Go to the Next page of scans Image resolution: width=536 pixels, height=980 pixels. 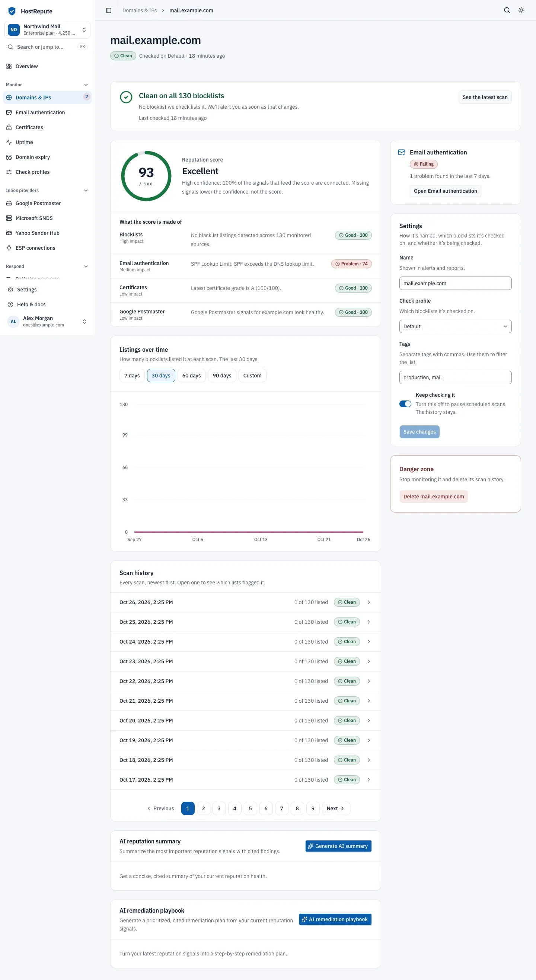tap(335, 808)
